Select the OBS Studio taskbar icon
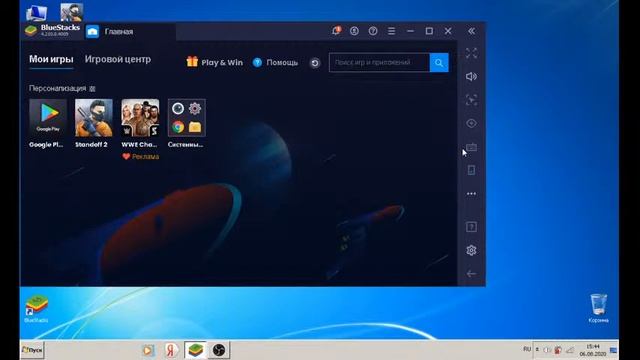Image resolution: width=640 pixels, height=360 pixels. (x=219, y=350)
